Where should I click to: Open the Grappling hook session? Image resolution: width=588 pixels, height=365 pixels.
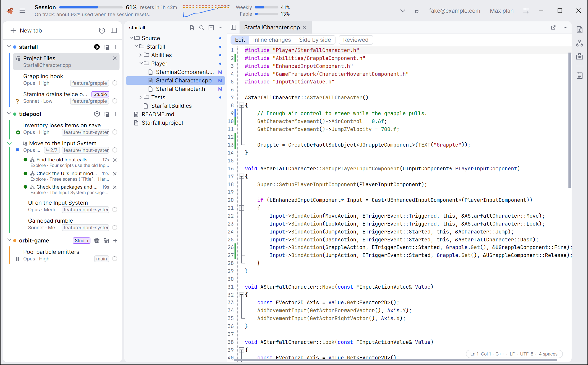coord(66,79)
